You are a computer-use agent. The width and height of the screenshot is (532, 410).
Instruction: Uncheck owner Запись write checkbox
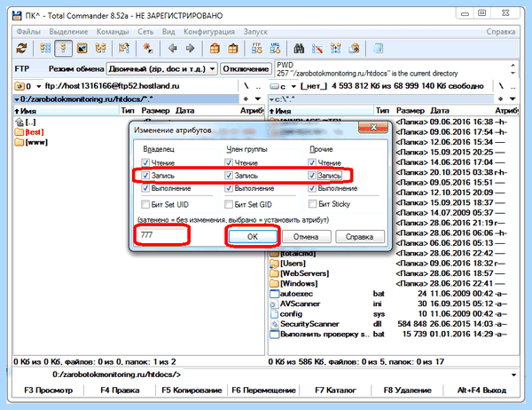click(x=145, y=176)
